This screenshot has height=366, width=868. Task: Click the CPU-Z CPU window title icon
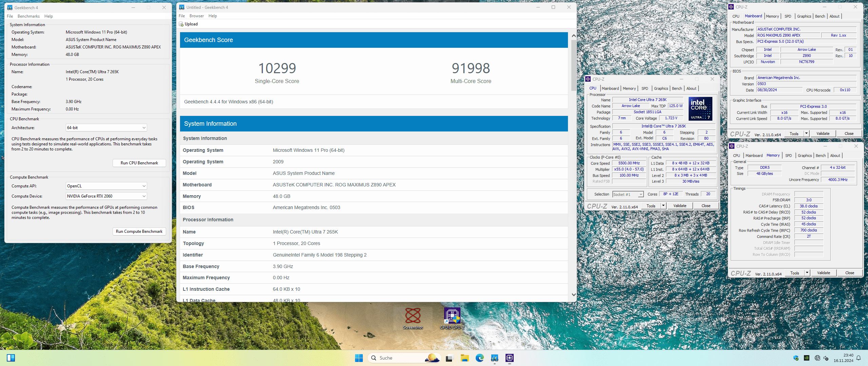(588, 79)
